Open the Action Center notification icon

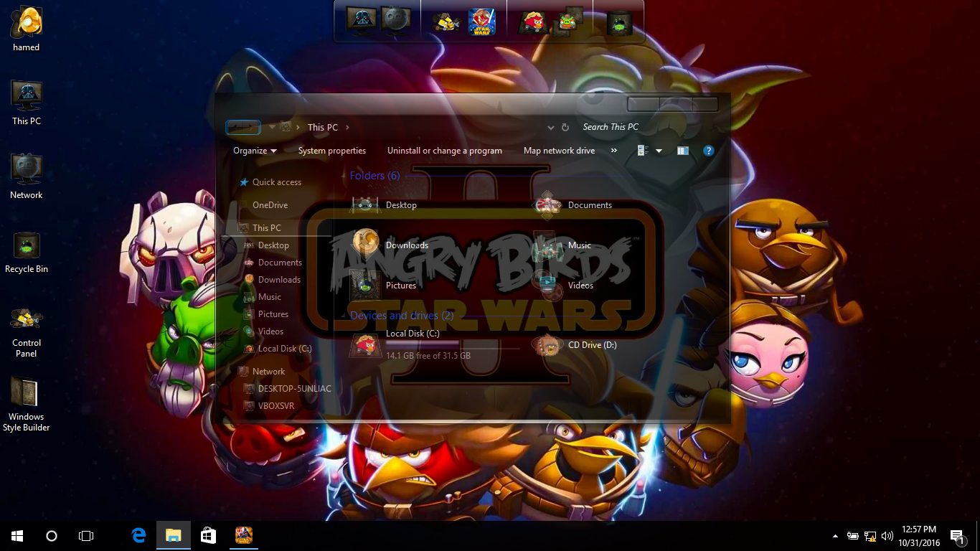[x=957, y=536]
